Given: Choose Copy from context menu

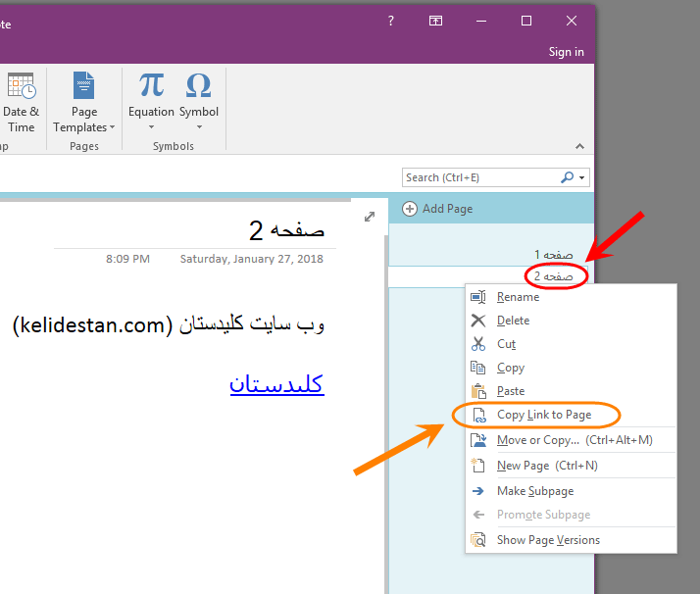Looking at the screenshot, I should tap(571, 368).
